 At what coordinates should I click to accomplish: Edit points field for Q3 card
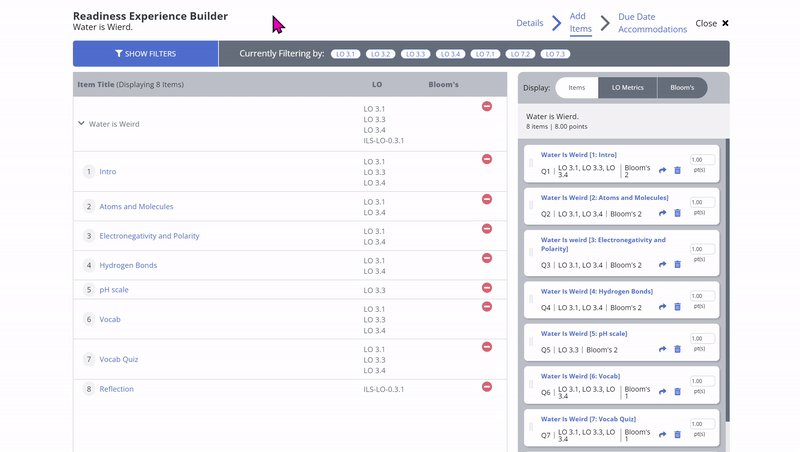click(702, 249)
